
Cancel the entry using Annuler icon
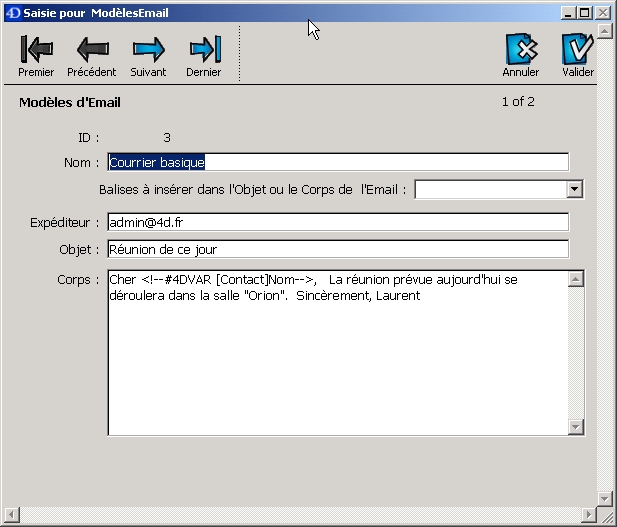(521, 50)
